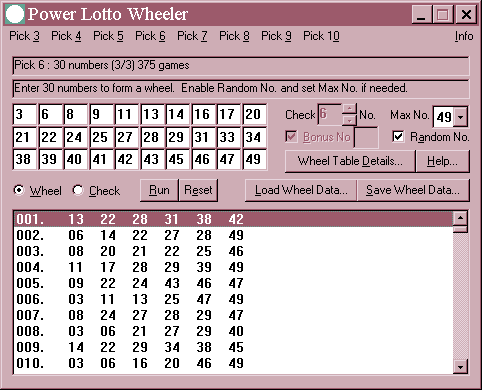Click the number field containing 25

click(x=102, y=137)
